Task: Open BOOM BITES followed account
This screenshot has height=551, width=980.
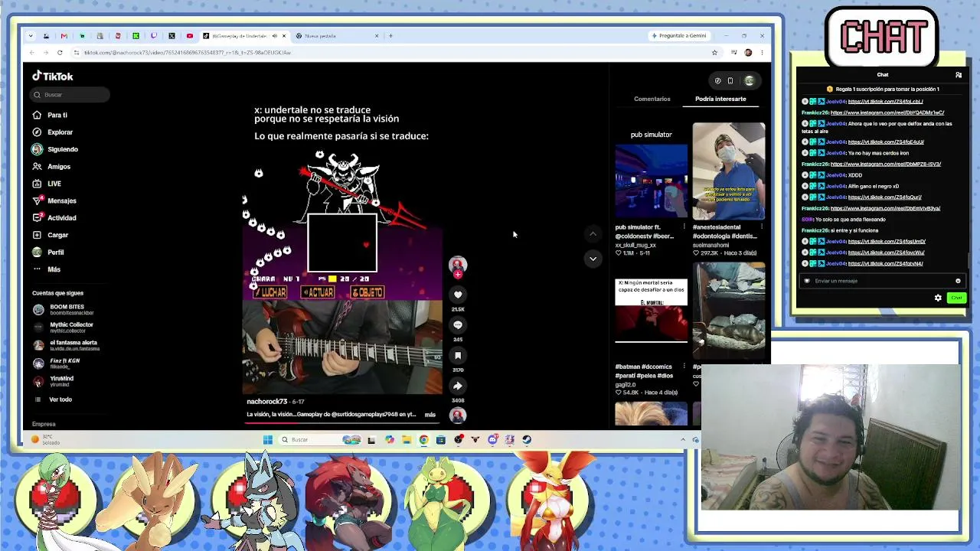Action: 64,310
